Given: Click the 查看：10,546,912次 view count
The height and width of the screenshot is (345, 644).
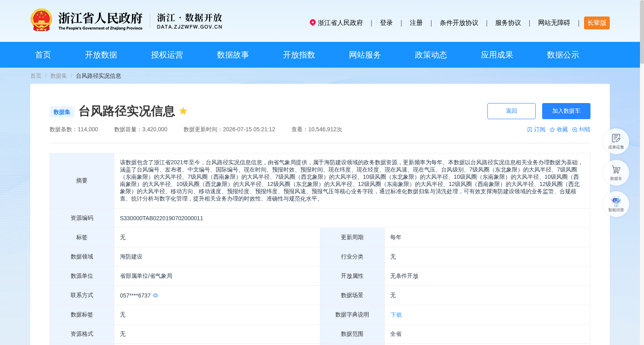Looking at the screenshot, I should pyautogui.click(x=317, y=130).
